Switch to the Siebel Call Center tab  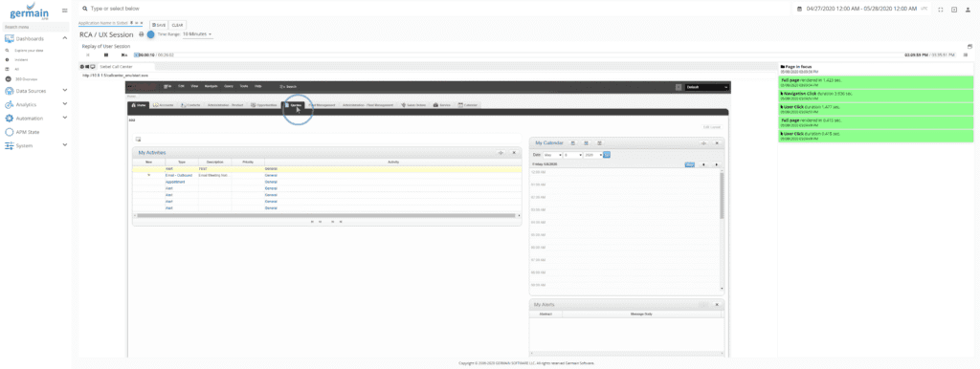(117, 66)
